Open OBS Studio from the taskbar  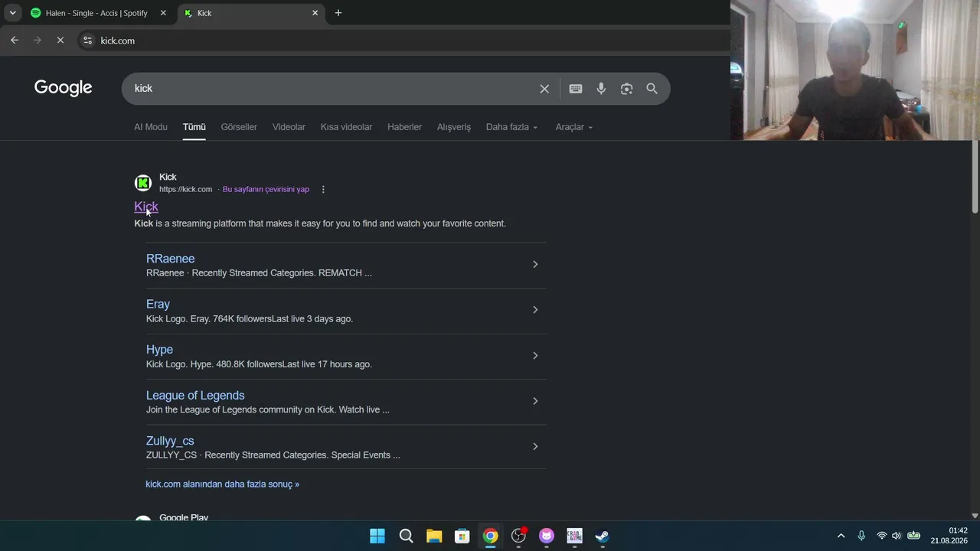point(518,536)
